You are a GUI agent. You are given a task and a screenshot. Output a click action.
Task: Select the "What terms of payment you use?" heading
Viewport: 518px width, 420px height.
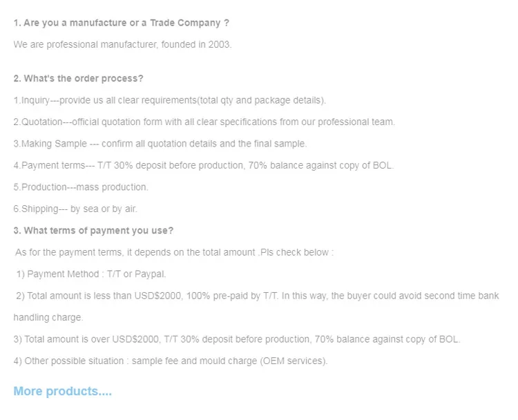93,230
